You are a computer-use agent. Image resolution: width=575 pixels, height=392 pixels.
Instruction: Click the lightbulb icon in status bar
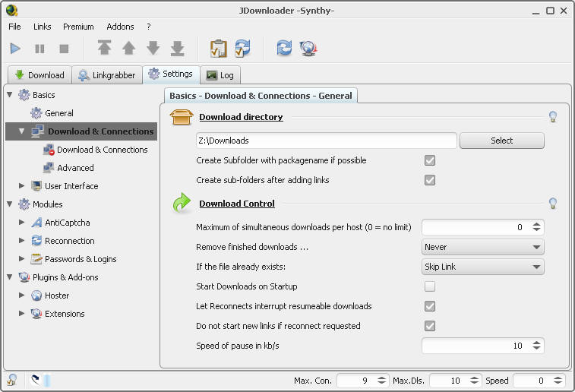coord(11,380)
